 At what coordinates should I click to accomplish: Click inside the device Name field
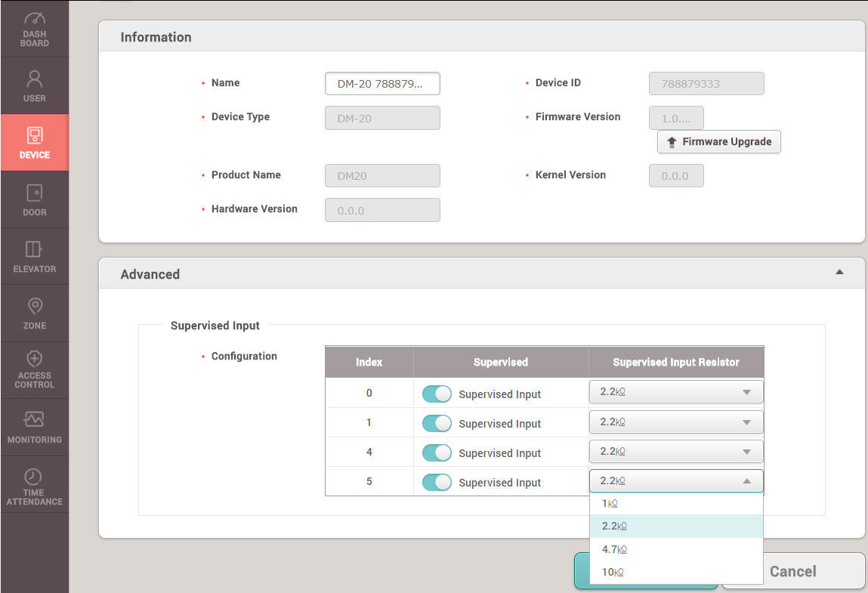click(x=382, y=84)
